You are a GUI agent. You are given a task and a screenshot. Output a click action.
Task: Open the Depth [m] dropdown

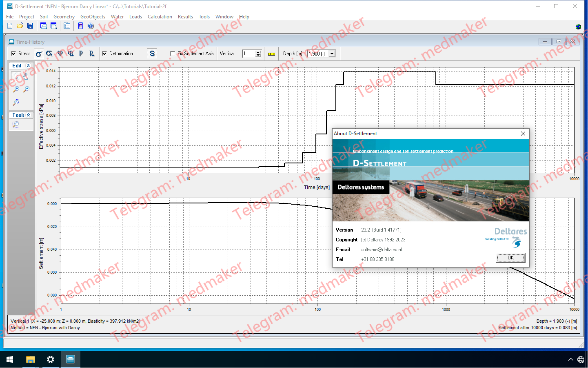332,54
